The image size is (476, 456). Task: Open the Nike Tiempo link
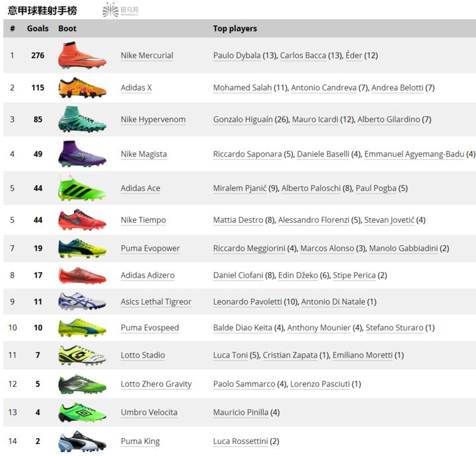coord(143,220)
